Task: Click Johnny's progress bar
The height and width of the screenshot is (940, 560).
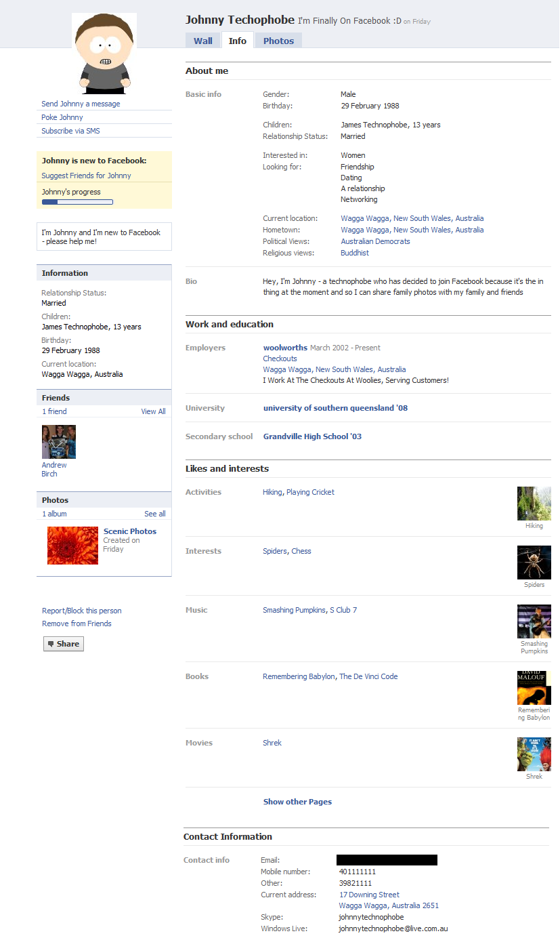Action: click(x=77, y=201)
